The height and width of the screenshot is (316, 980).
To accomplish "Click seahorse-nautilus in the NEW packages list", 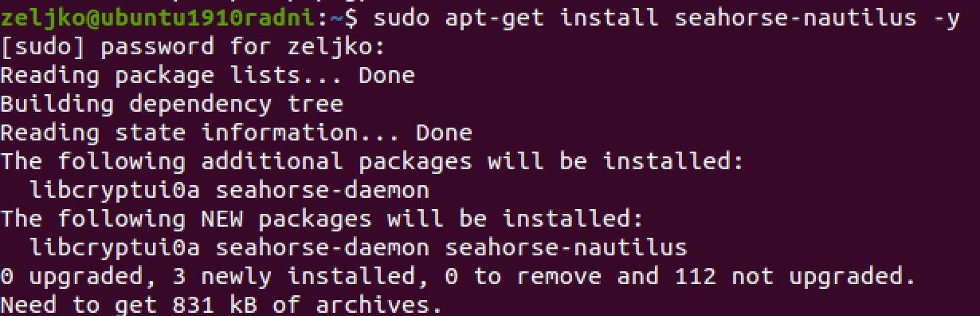I will tap(566, 247).
